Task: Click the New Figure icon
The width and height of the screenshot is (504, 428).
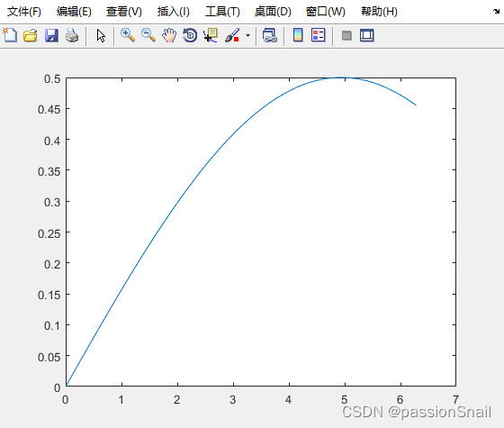Action: tap(10, 35)
